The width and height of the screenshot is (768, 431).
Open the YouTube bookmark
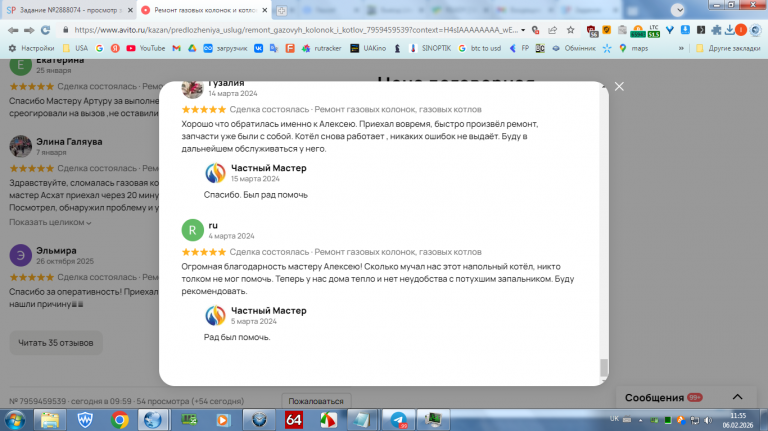[x=145, y=48]
